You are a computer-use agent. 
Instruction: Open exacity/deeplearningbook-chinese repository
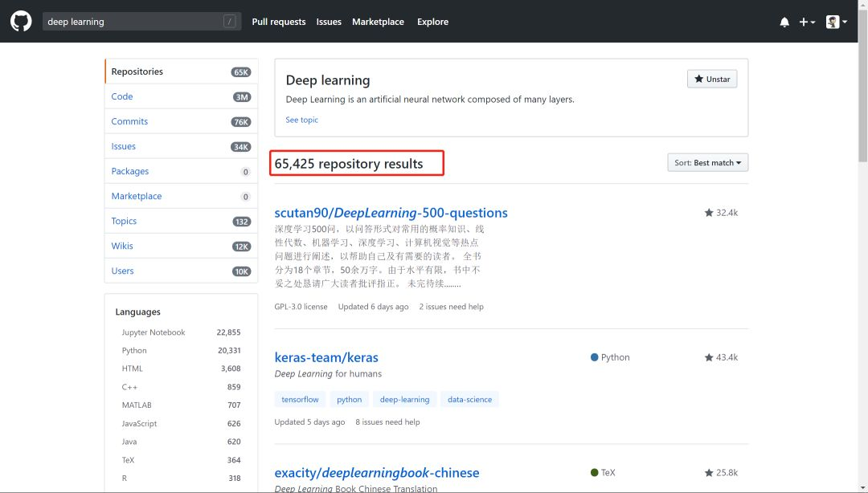coord(376,473)
